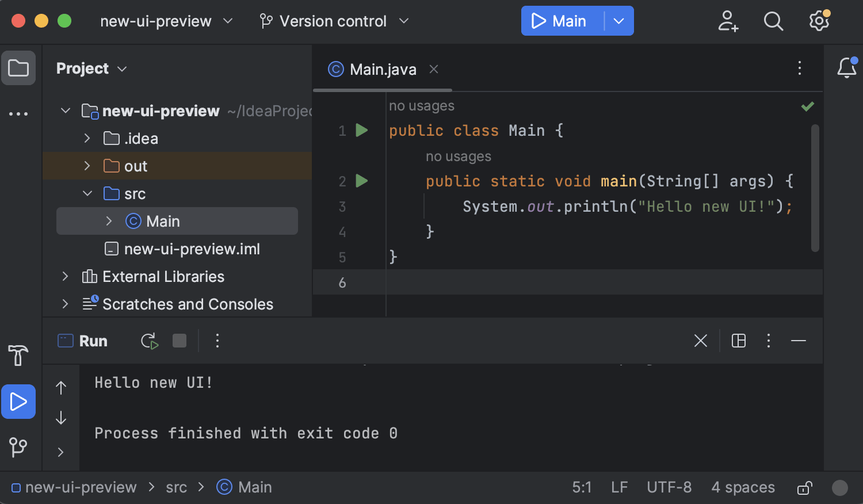Expand the out folder in project tree
Screen dimensions: 863x504
(87, 166)
